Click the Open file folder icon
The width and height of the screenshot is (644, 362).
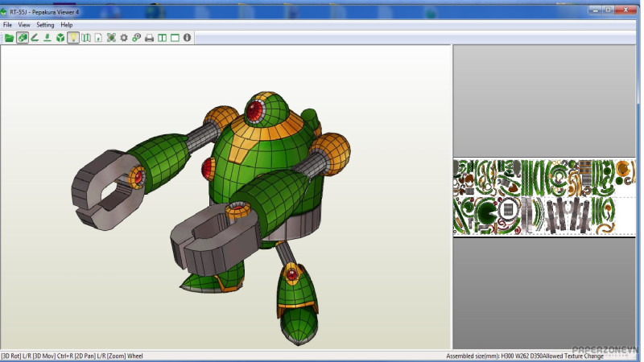tap(9, 38)
